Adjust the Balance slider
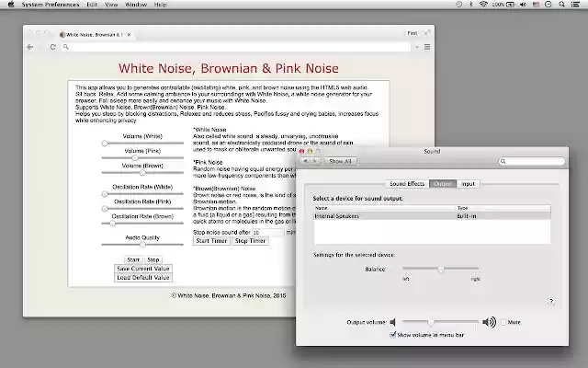588x368 pixels. [x=441, y=269]
